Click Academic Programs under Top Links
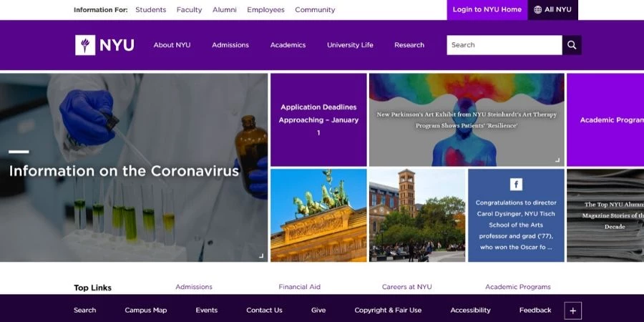The height and width of the screenshot is (322, 644). pyautogui.click(x=518, y=287)
